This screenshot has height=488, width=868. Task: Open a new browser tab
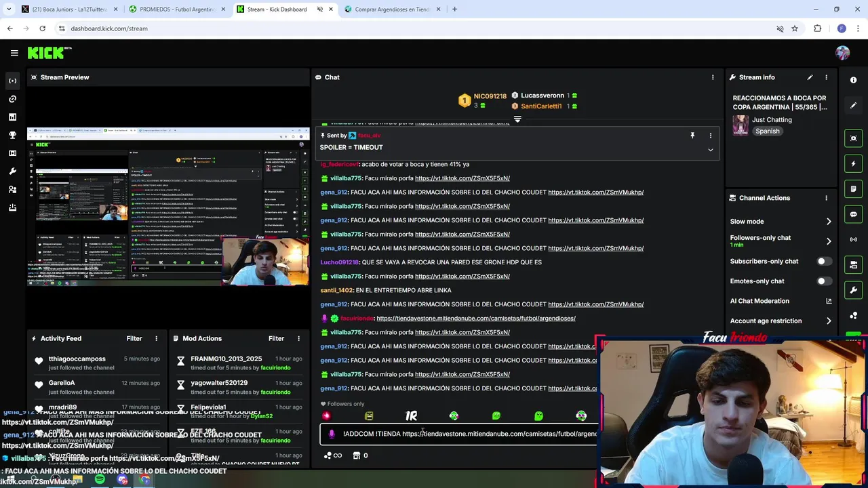pos(454,9)
